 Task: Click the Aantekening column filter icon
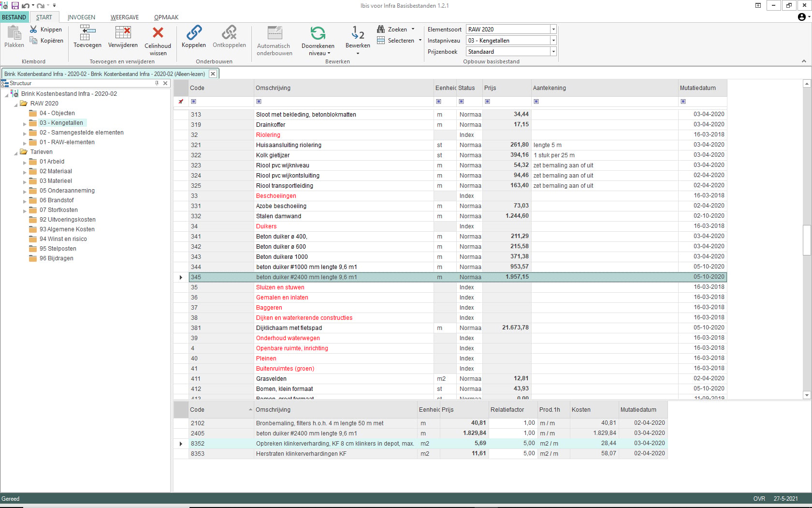(x=536, y=102)
